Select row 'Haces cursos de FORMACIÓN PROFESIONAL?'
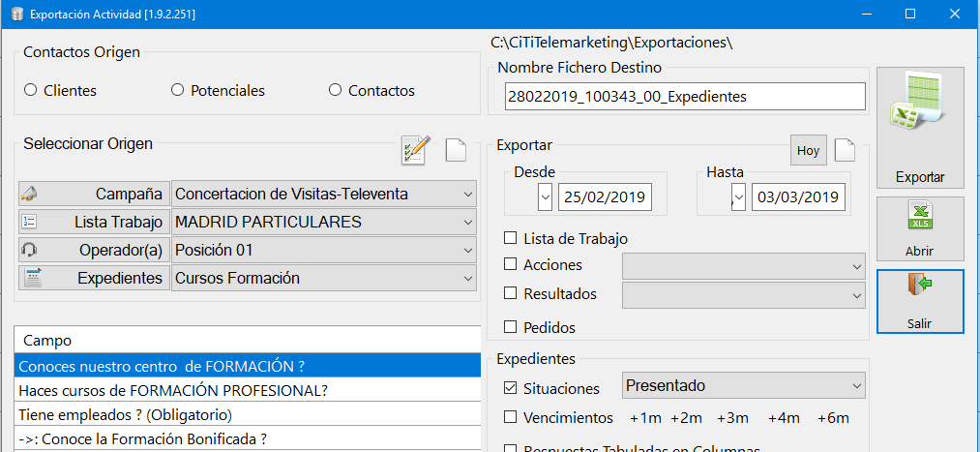980x452 pixels. coord(248,389)
